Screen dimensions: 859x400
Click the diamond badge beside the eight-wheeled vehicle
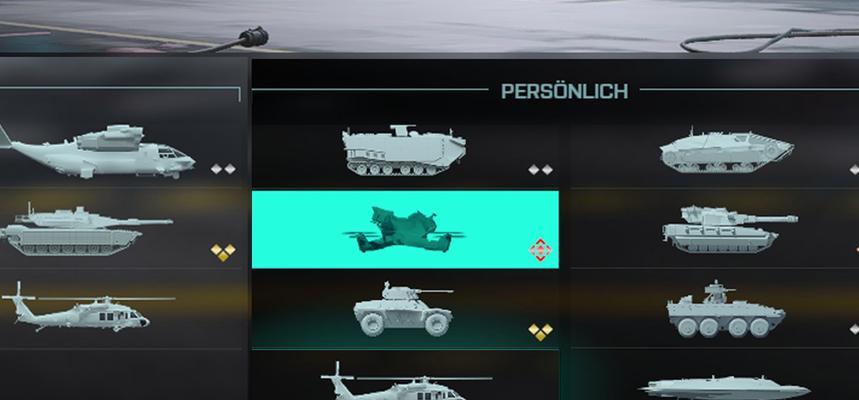pos(855,329)
